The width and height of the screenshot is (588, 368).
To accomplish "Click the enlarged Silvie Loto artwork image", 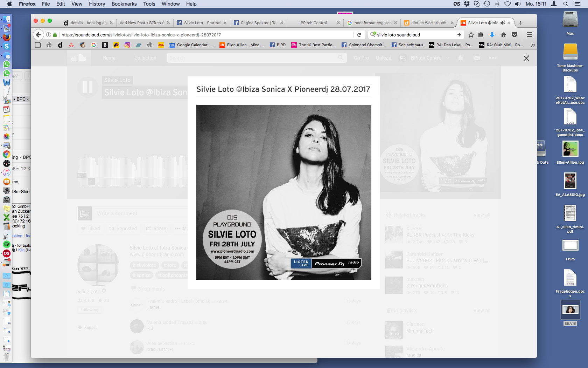I will [283, 192].
